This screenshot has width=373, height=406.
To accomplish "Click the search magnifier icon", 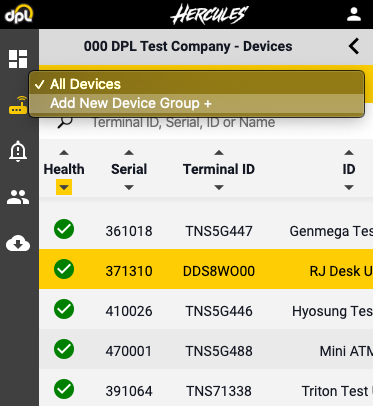I will pyautogui.click(x=65, y=122).
